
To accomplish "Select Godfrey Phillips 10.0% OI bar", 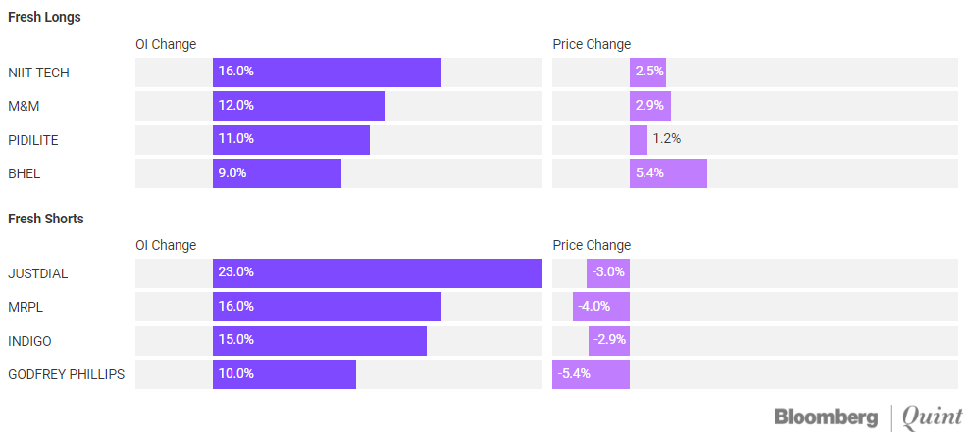I will click(284, 374).
